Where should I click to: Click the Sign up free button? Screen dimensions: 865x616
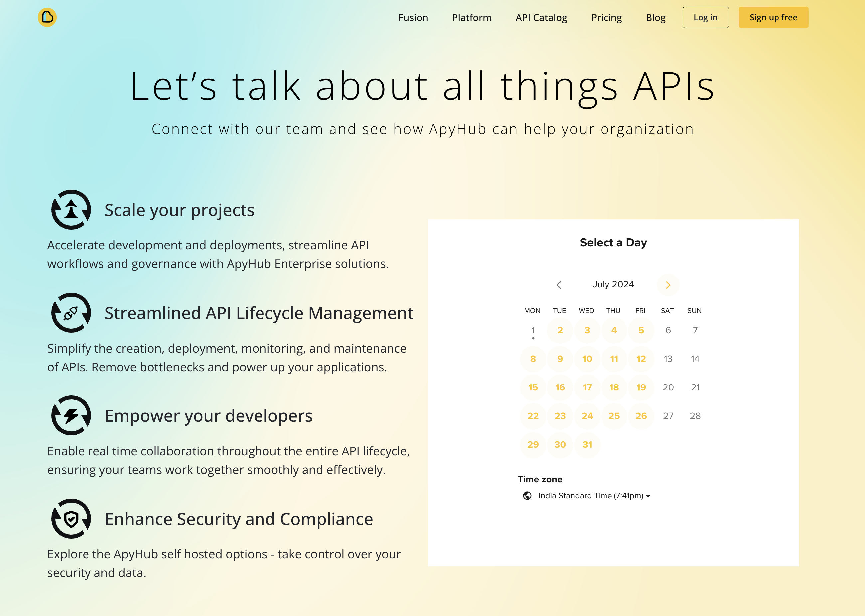tap(773, 17)
